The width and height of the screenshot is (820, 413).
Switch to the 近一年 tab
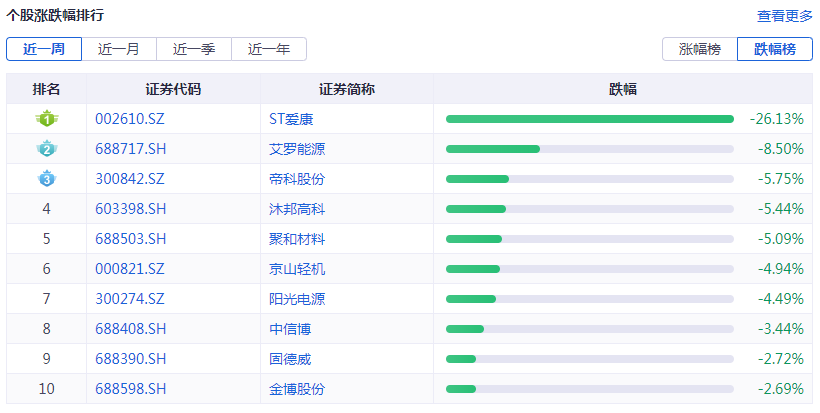click(269, 49)
